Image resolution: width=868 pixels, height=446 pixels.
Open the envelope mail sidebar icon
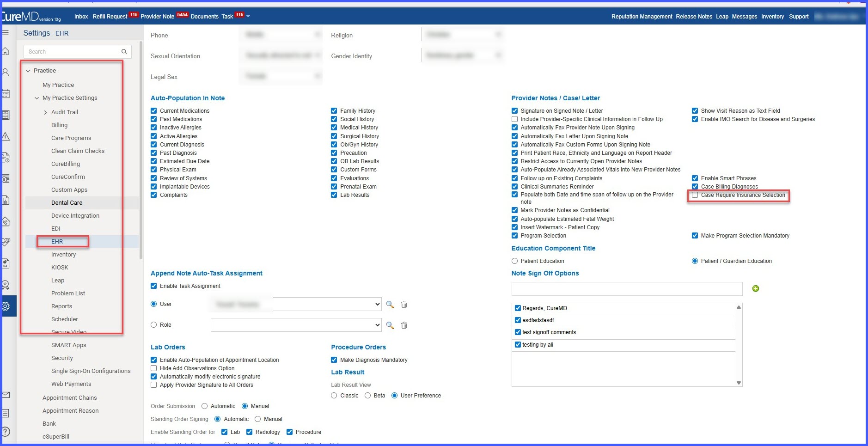6,395
